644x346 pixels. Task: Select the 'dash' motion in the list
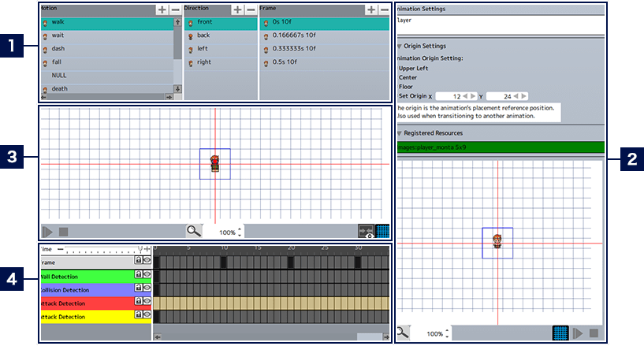pyautogui.click(x=59, y=49)
